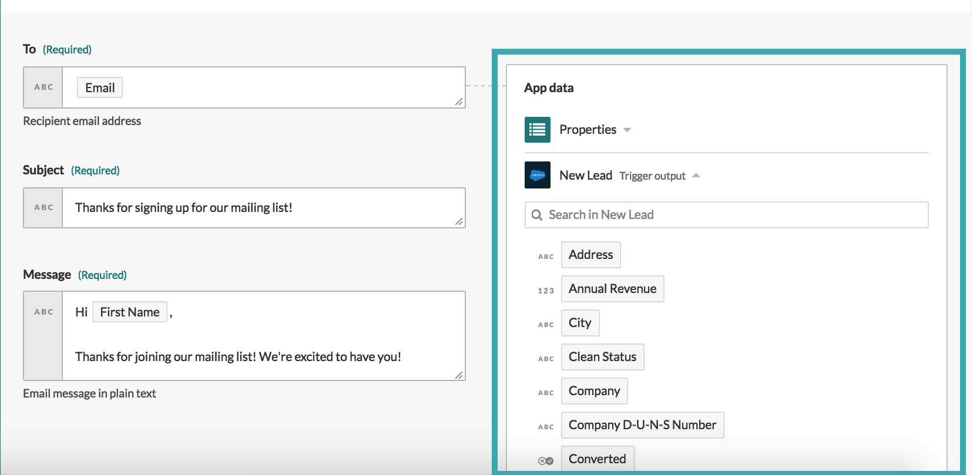The width and height of the screenshot is (980, 475).
Task: Select the Annual Revenue data pill
Action: pos(612,289)
